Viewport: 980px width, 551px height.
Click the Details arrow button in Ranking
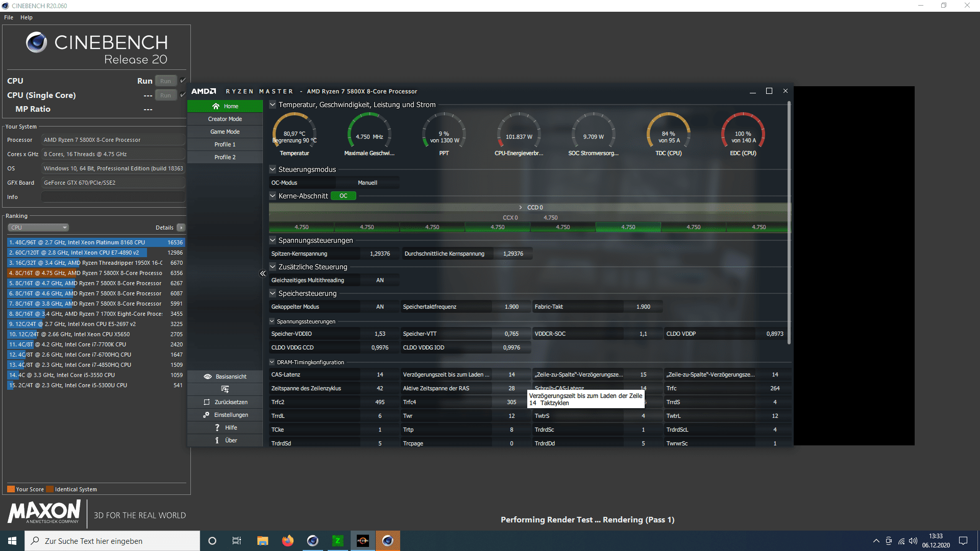point(181,228)
